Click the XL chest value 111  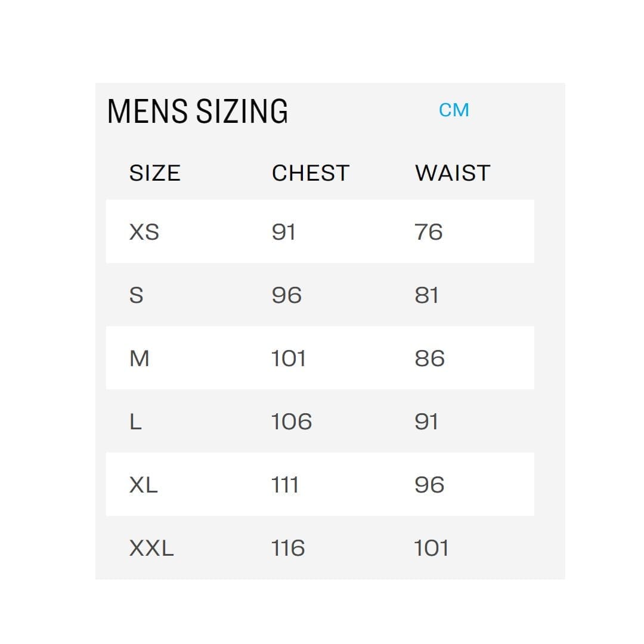284,485
